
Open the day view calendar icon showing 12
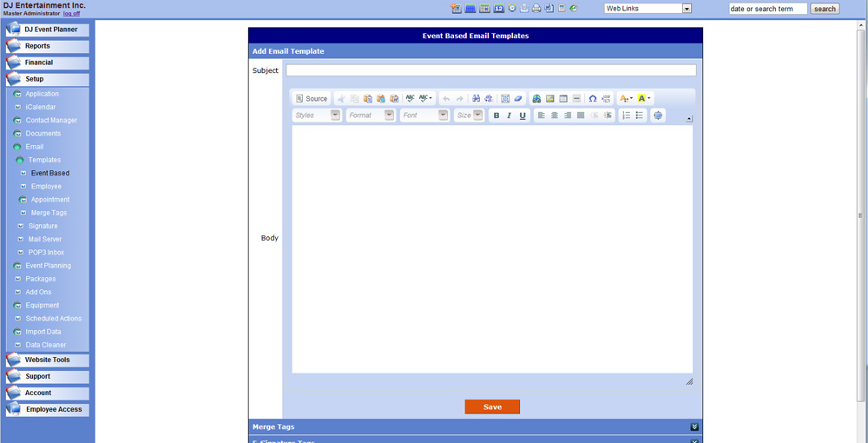click(498, 9)
